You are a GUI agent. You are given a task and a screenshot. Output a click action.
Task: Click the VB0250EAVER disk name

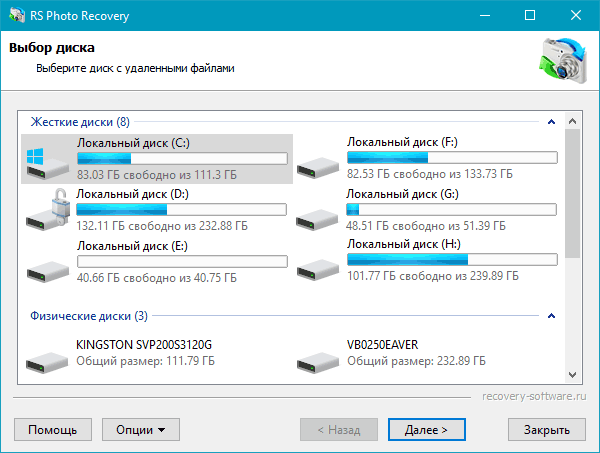[383, 345]
